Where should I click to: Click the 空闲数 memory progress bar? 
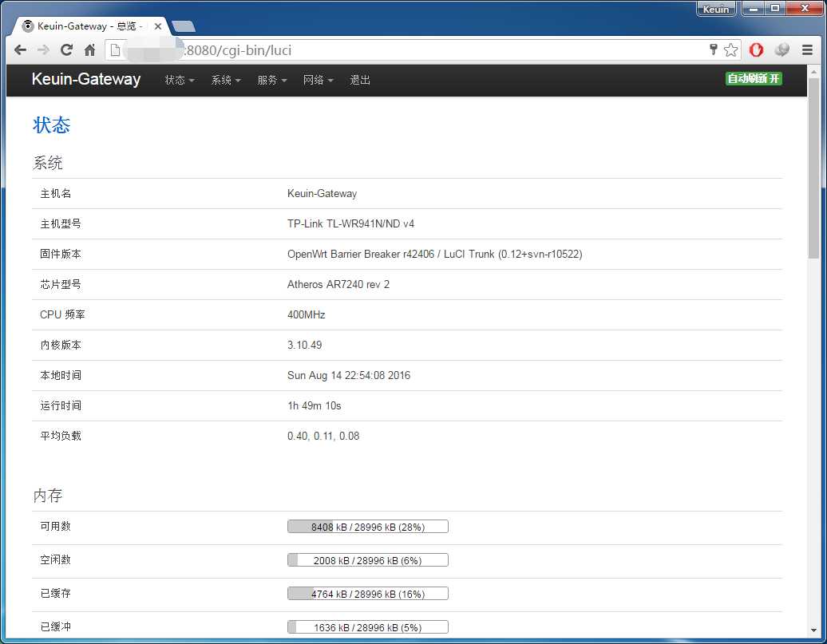368,560
